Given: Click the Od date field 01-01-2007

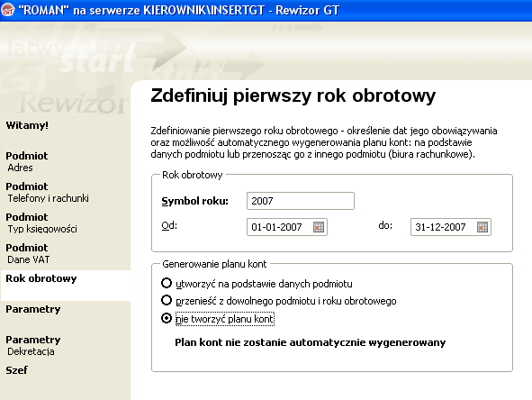Looking at the screenshot, I should click(286, 227).
